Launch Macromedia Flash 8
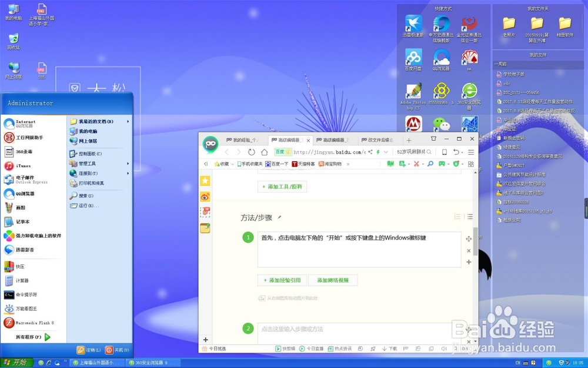This screenshot has width=588, height=368. (x=29, y=323)
